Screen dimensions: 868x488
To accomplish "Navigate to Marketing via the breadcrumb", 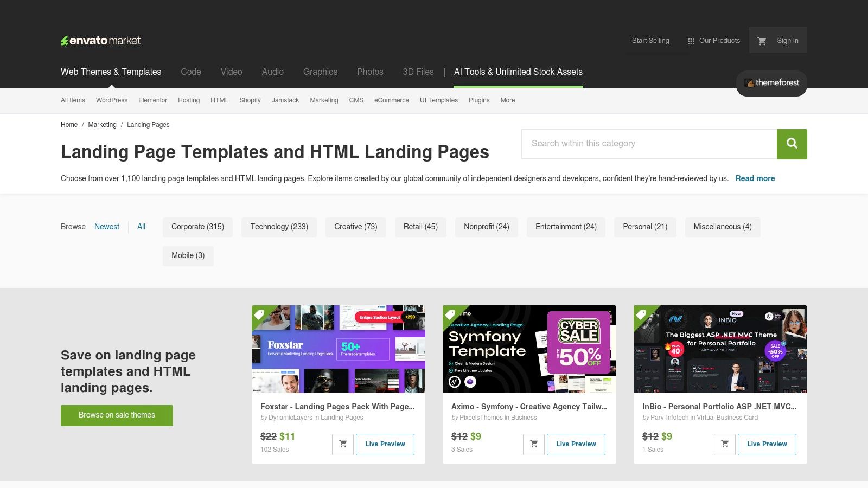I will click(x=102, y=125).
